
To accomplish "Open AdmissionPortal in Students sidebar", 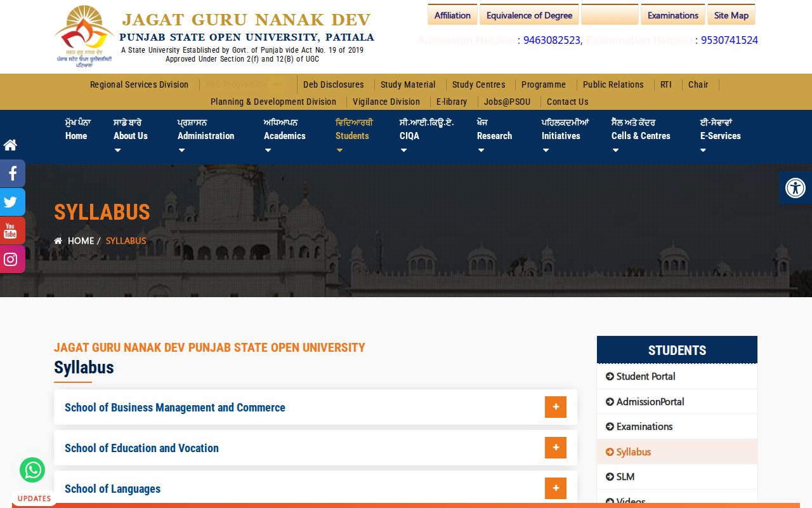I will coord(677,401).
